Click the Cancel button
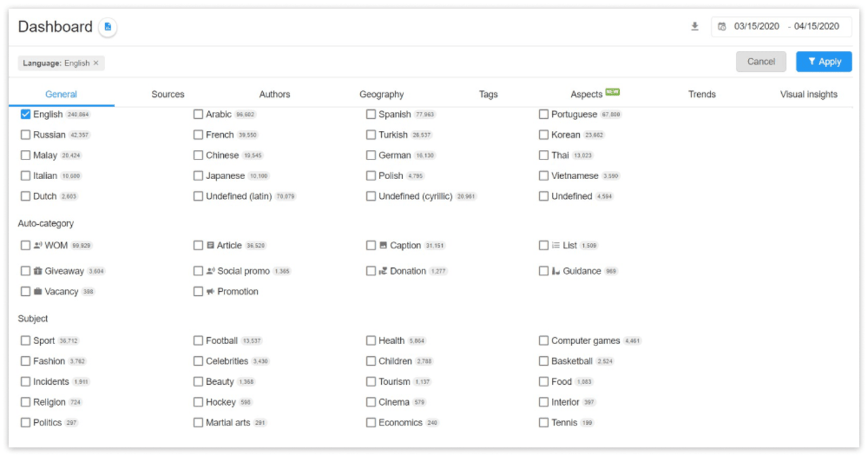 761,62
